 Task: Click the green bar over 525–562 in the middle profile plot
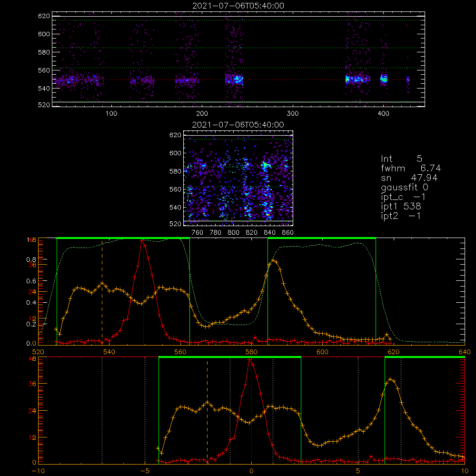pyautogui.click(x=123, y=238)
